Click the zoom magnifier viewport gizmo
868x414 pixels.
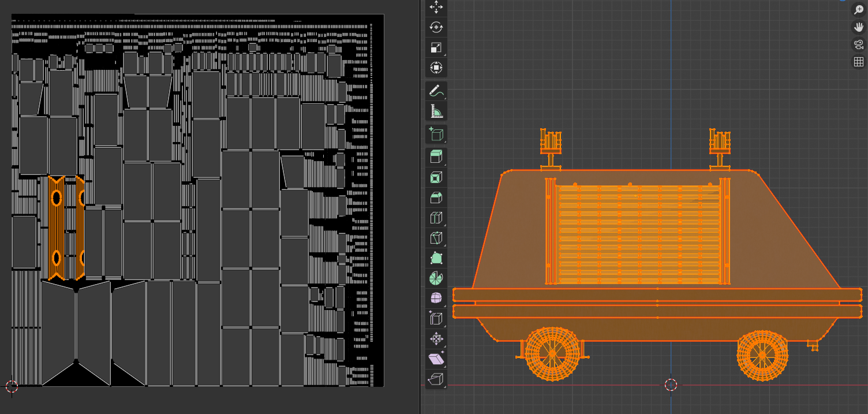click(x=859, y=10)
